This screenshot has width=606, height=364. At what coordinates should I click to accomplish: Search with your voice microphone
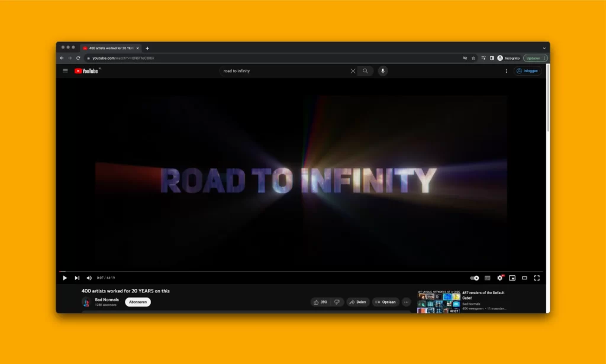(383, 70)
